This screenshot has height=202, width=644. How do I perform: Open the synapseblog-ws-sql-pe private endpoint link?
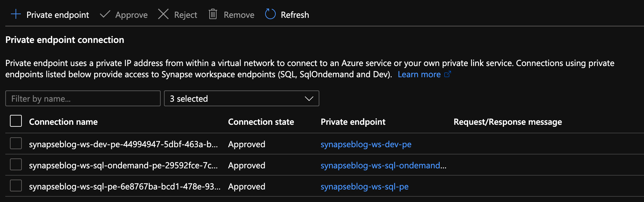click(365, 186)
